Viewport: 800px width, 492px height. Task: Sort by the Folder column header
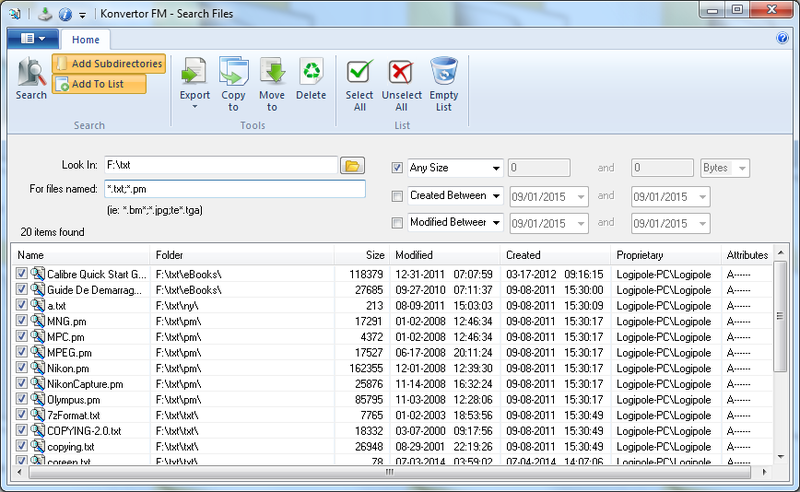(242, 255)
